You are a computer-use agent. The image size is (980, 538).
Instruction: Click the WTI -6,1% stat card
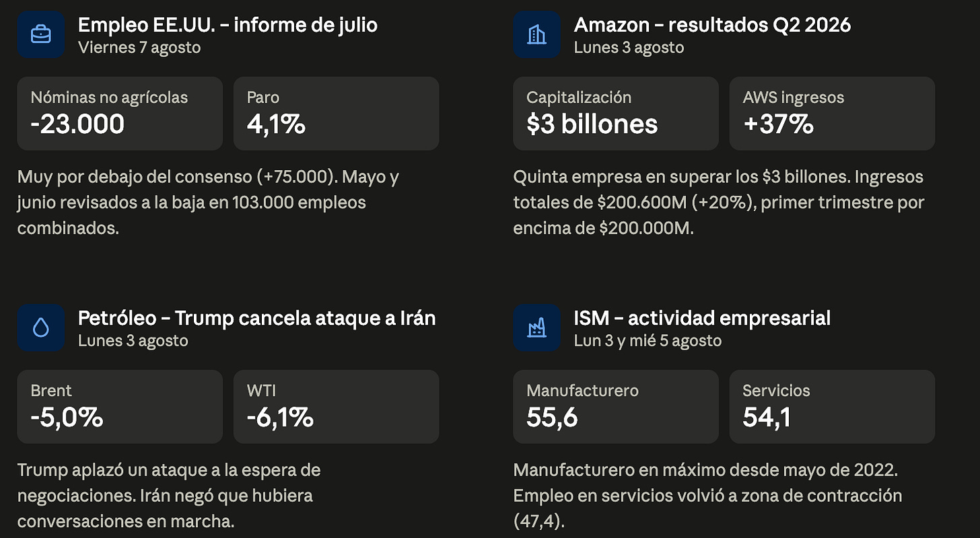click(337, 407)
